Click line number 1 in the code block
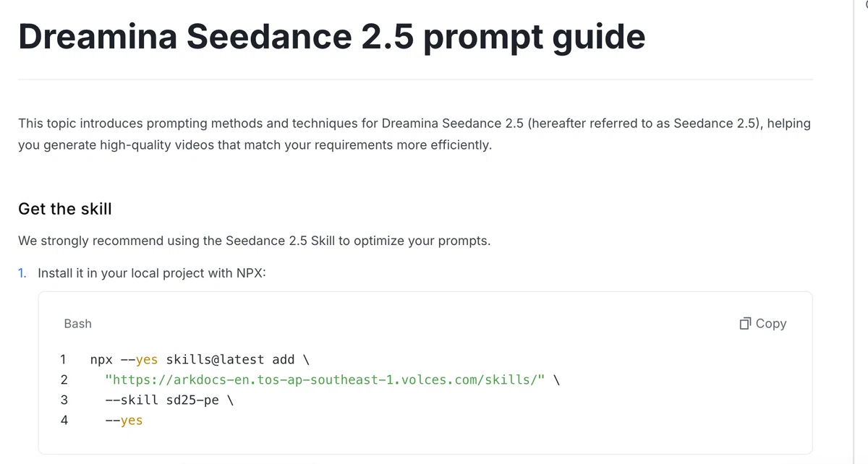The width and height of the screenshot is (868, 464). [x=64, y=359]
